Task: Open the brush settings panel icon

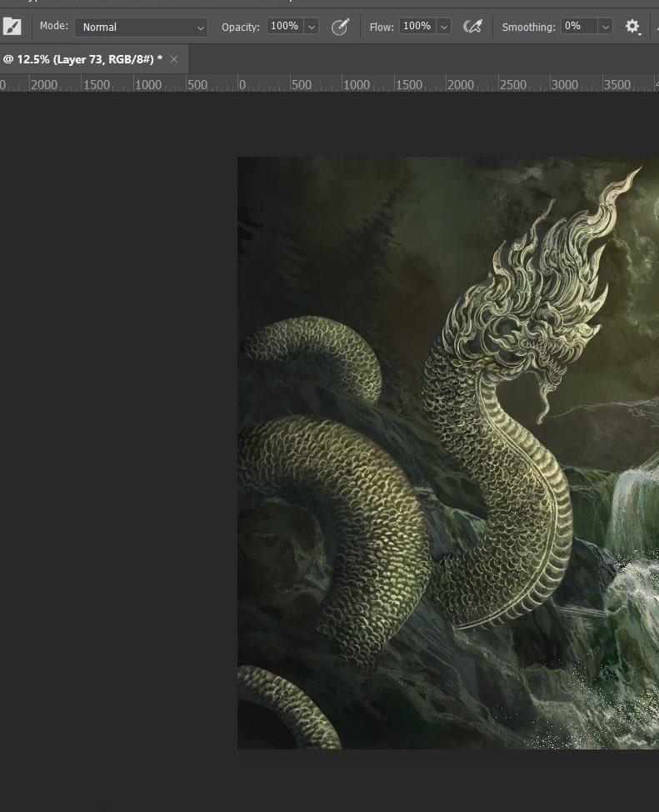Action: click(x=12, y=27)
